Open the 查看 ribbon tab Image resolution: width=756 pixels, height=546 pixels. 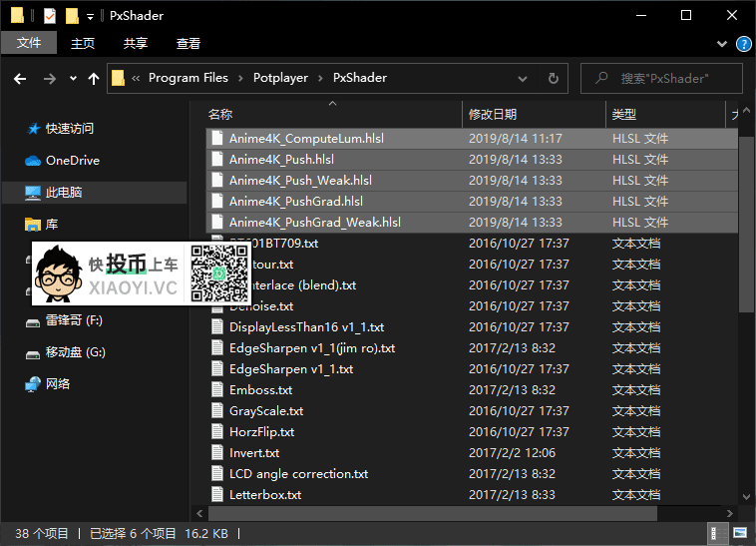point(189,44)
